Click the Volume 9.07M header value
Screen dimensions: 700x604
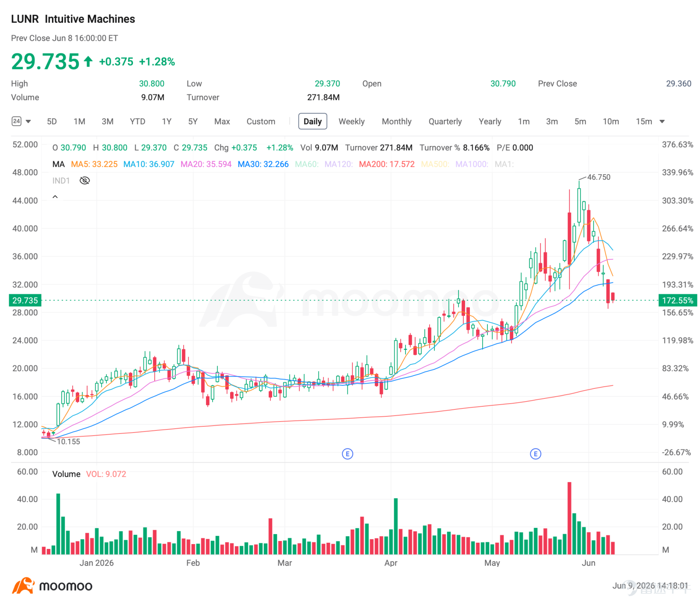click(x=153, y=98)
